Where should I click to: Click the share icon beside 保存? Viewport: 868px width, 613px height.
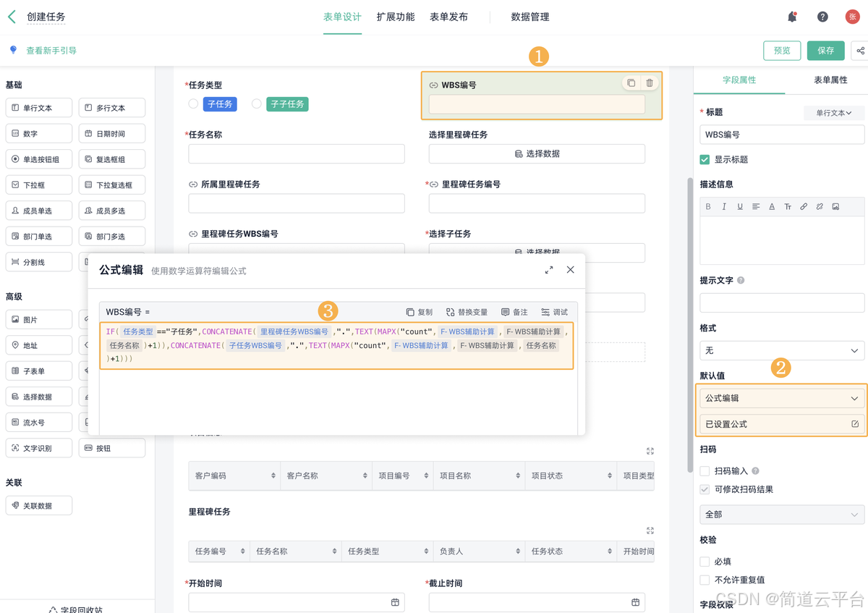(x=860, y=51)
